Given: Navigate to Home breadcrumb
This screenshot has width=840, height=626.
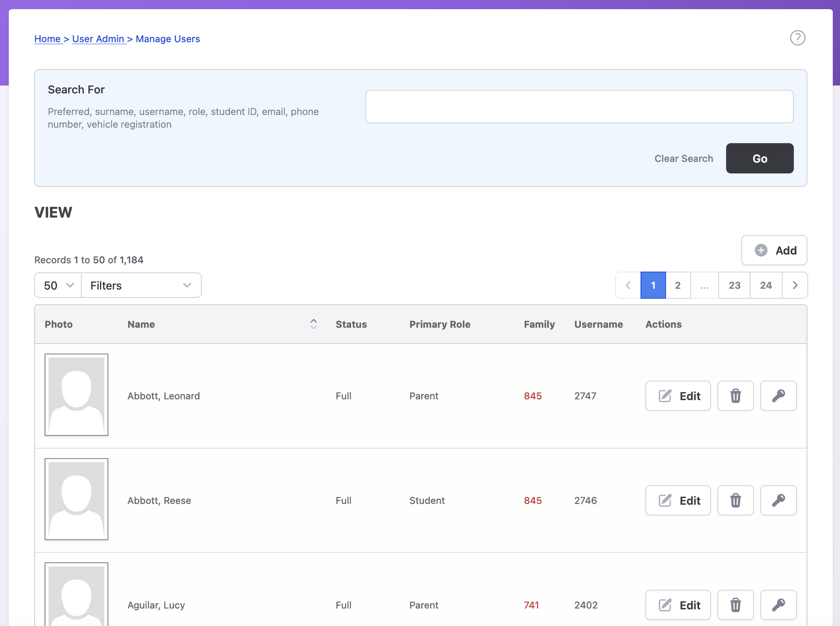Looking at the screenshot, I should (47, 38).
